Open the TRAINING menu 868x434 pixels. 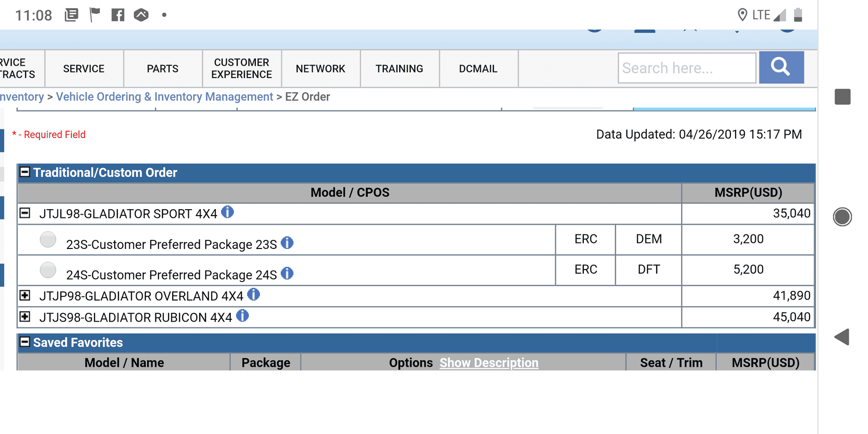pyautogui.click(x=400, y=69)
